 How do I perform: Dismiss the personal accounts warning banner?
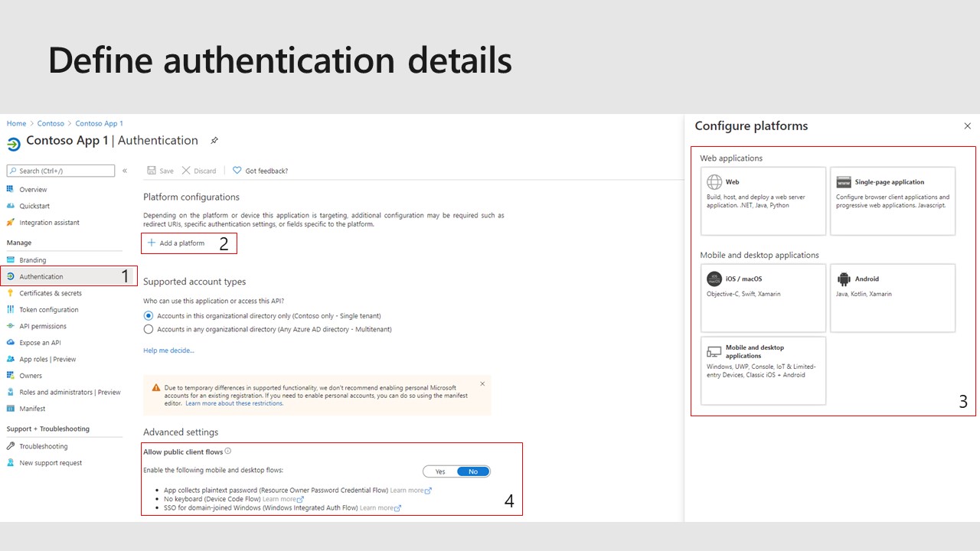[482, 383]
